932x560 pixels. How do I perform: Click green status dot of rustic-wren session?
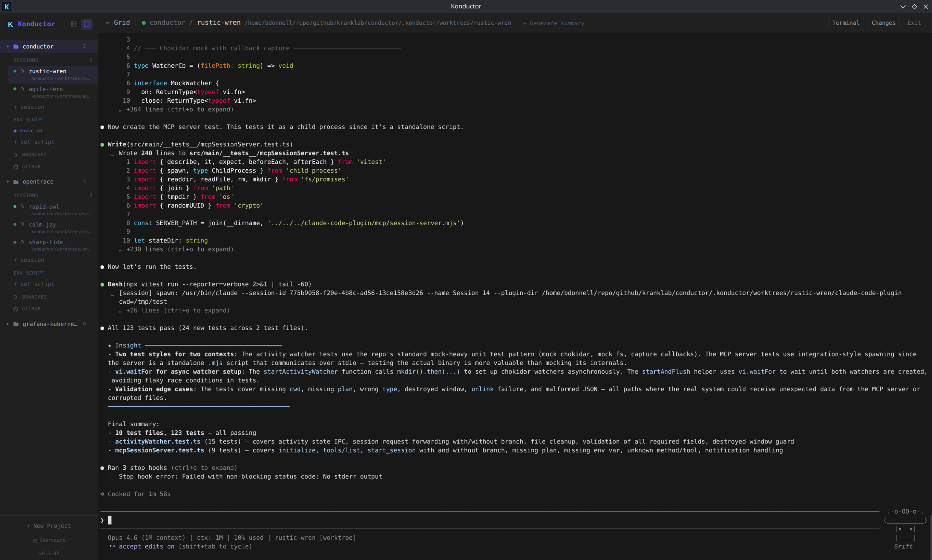pos(15,71)
